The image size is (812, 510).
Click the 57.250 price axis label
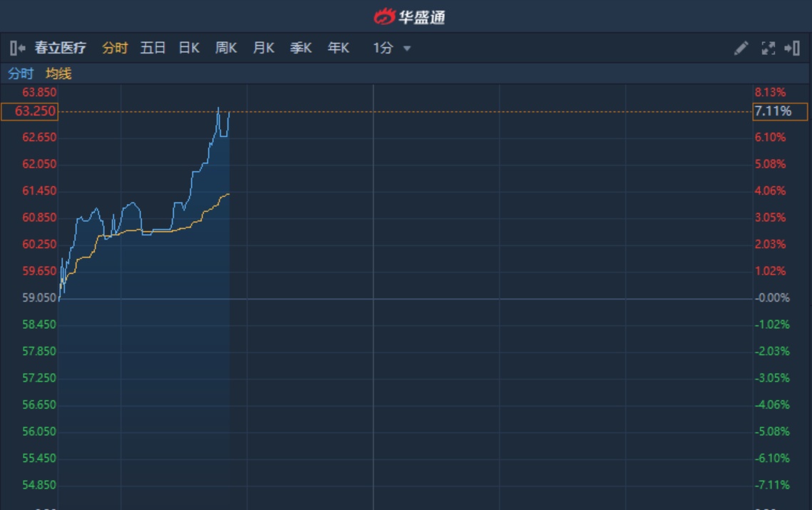click(39, 378)
